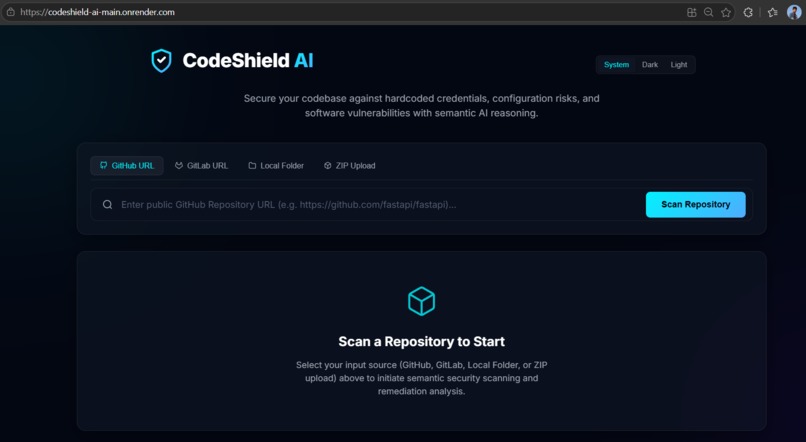Open browser site information lock icon

pos(10,12)
